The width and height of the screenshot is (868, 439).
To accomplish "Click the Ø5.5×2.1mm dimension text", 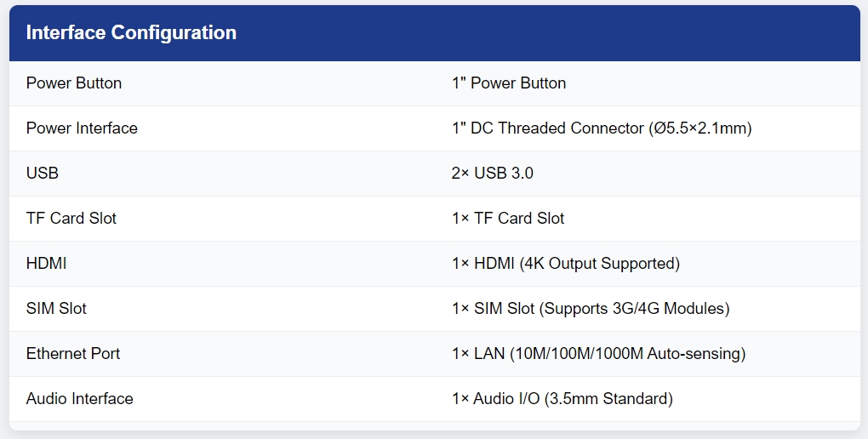I will pyautogui.click(x=700, y=128).
